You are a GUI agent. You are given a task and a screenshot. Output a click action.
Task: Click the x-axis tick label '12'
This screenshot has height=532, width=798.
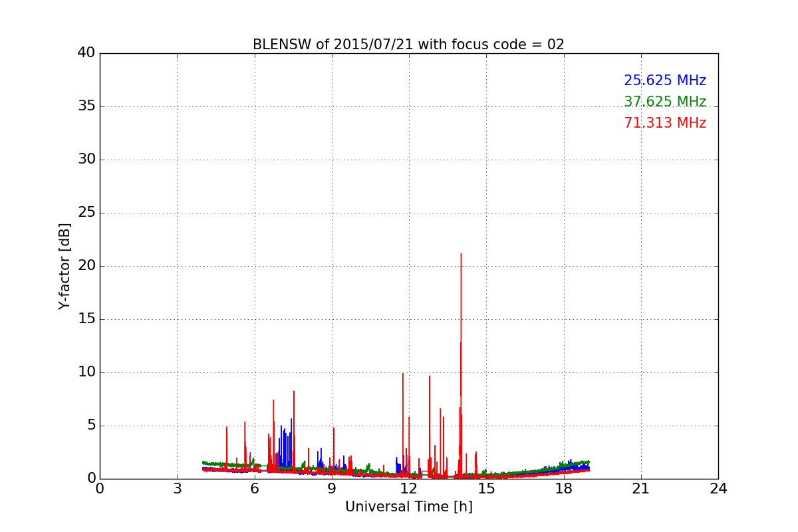409,489
